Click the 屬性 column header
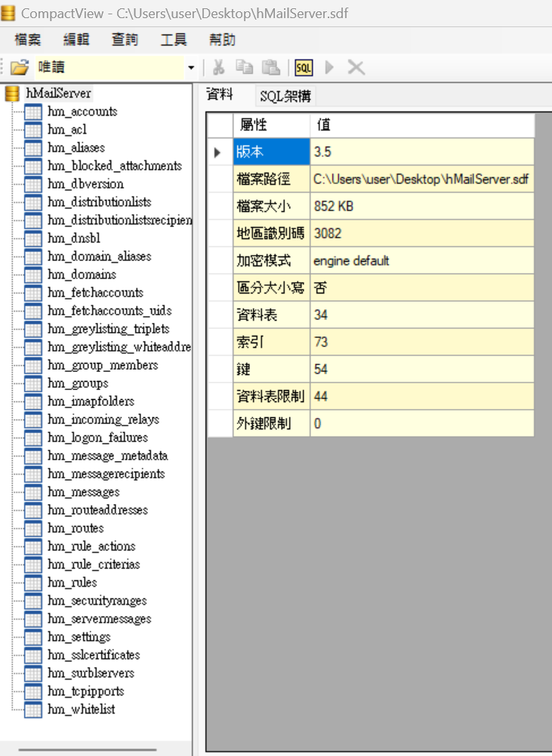This screenshot has width=552, height=756. point(272,125)
